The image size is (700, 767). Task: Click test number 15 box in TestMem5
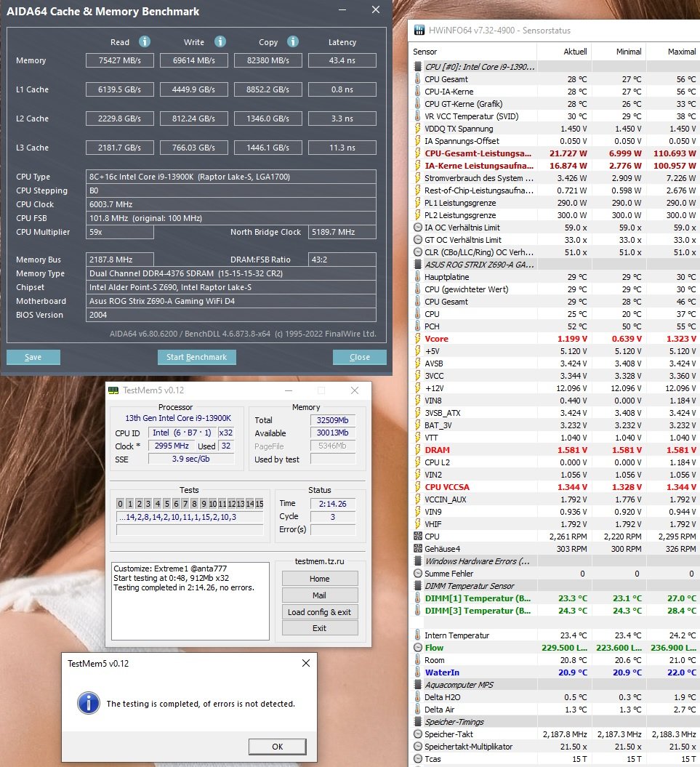click(x=260, y=503)
